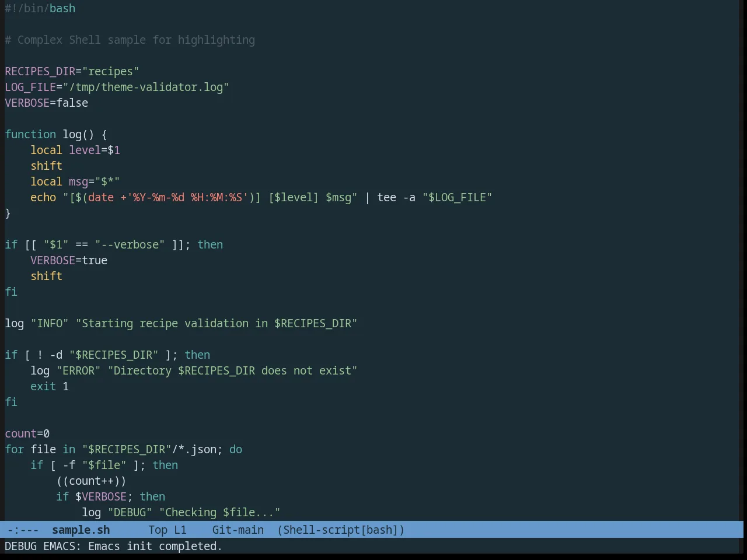Click the ((count++)) expression
The height and width of the screenshot is (560, 747).
tap(91, 481)
